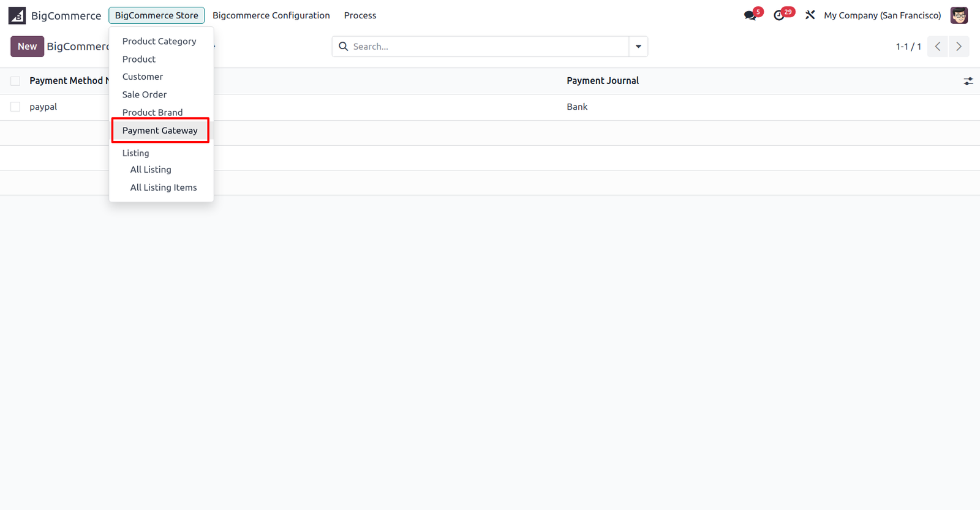Open Bigcommerce Configuration menu

tap(271, 15)
